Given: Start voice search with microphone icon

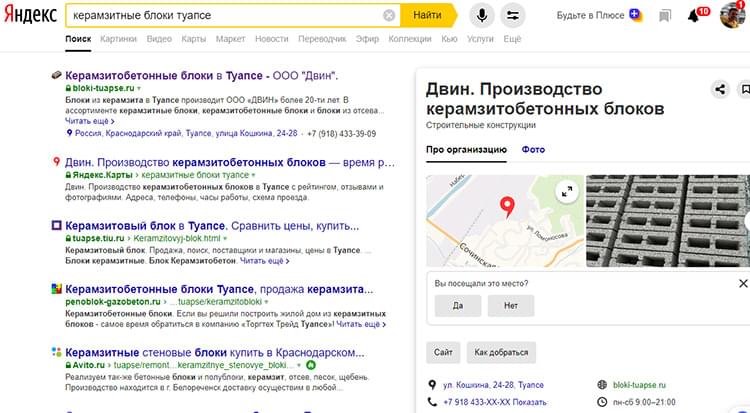Looking at the screenshot, I should tap(482, 15).
